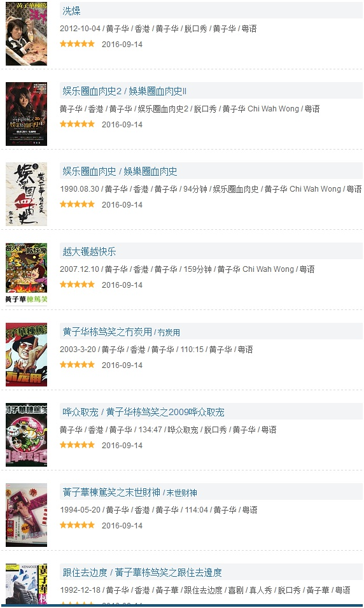The width and height of the screenshot is (364, 608).
Task: Open 哗众取宠 2009 title link
Action: 143,412
